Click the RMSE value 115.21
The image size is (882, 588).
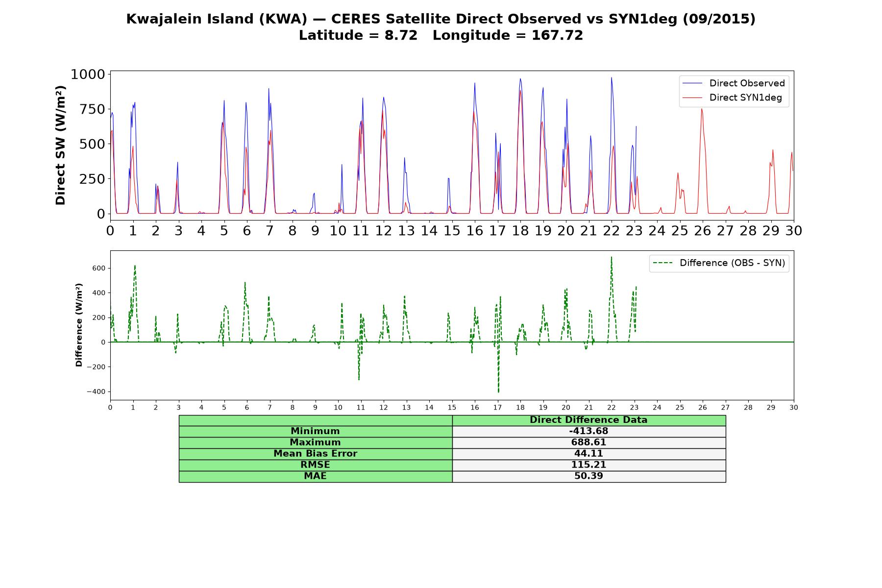[588, 465]
